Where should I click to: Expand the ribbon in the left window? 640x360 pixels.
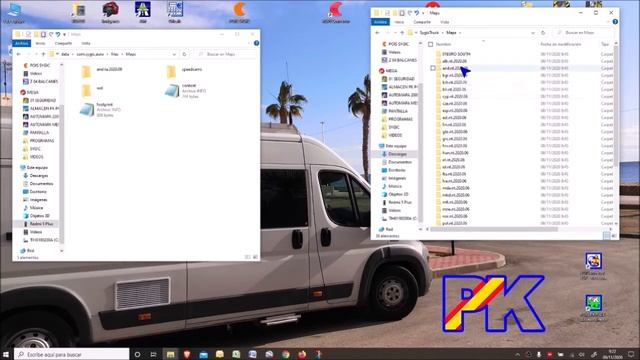coord(249,43)
